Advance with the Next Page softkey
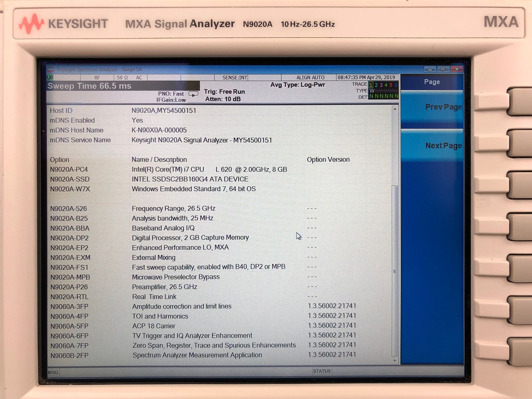Viewport: 532px width, 399px height. pos(432,146)
